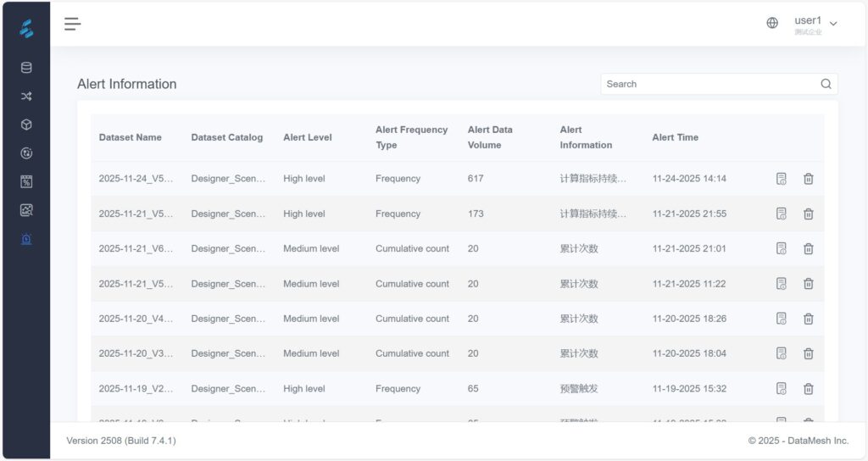Viewport: 868px width, 461px height.
Task: Delete the 11-20-2025 18:26 alert
Action: (808, 319)
